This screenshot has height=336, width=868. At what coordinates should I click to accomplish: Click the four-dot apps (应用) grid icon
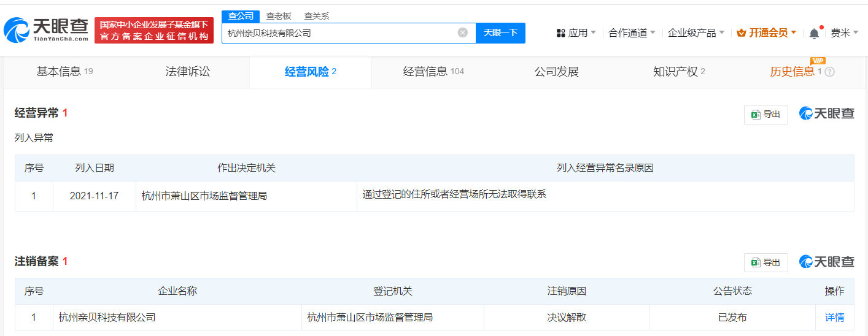[560, 33]
